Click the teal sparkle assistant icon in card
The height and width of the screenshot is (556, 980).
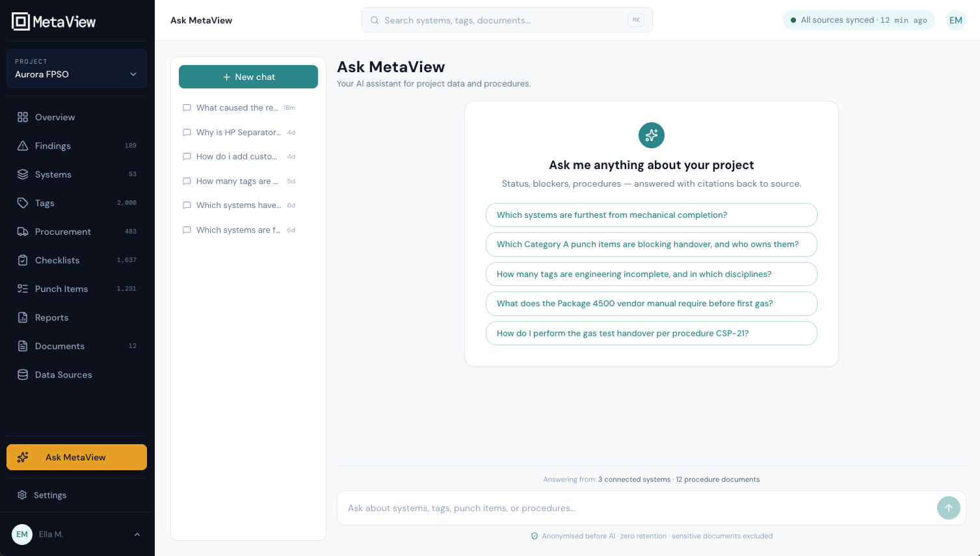pyautogui.click(x=652, y=135)
